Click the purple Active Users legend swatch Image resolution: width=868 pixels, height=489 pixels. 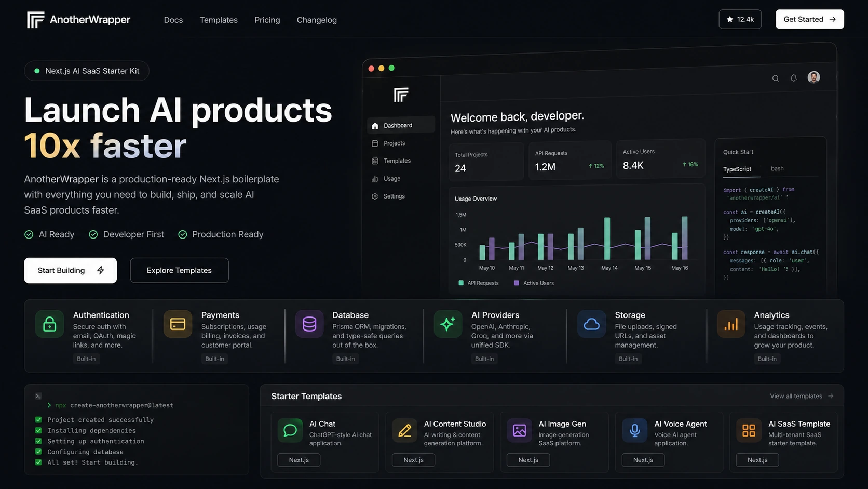517,283
